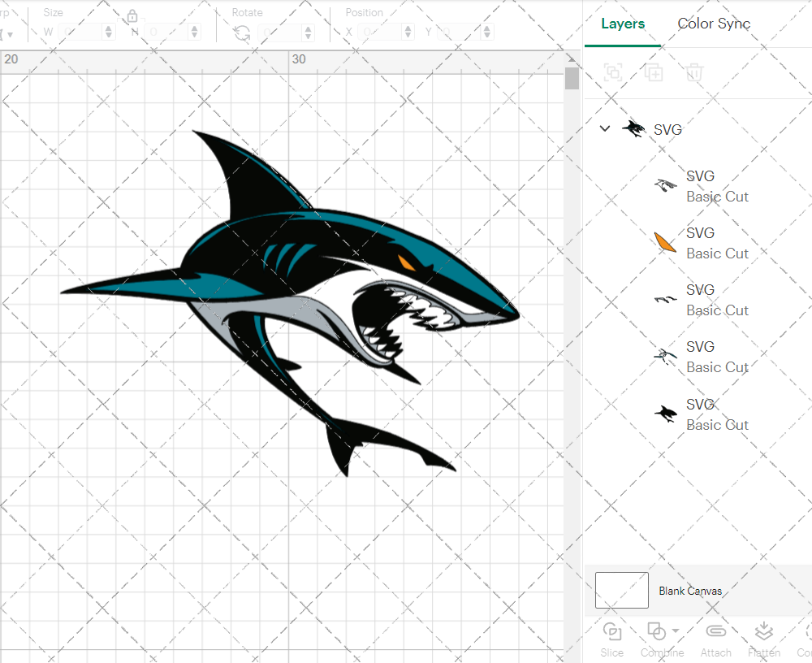Click the Combine tool button

(x=661, y=639)
